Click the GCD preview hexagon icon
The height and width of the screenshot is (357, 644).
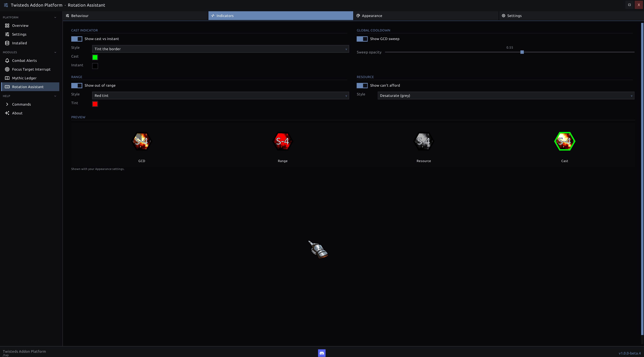coord(141,141)
